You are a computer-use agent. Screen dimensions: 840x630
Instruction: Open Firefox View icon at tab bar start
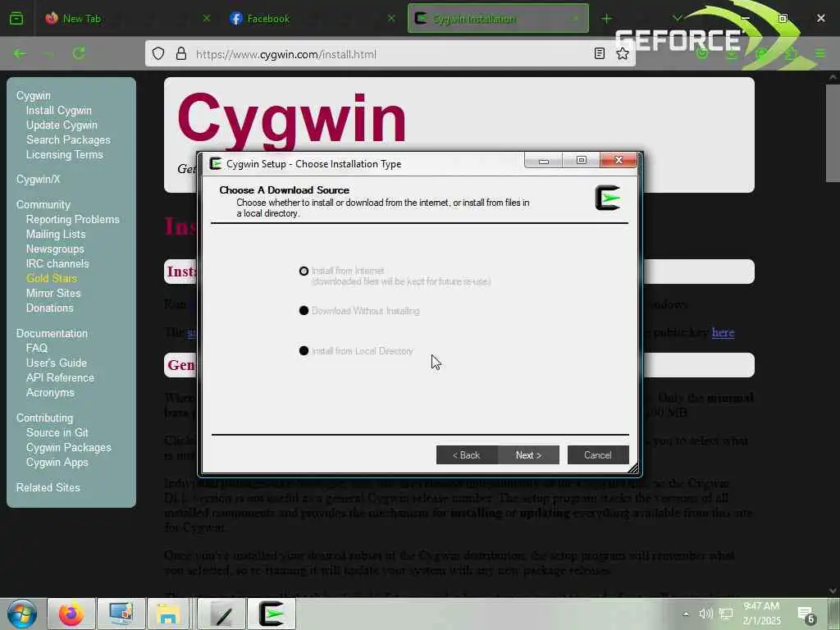16,19
